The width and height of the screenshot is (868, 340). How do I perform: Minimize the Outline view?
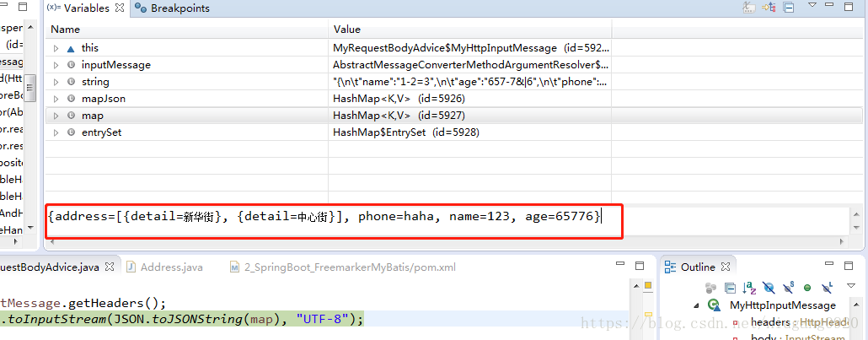click(828, 265)
